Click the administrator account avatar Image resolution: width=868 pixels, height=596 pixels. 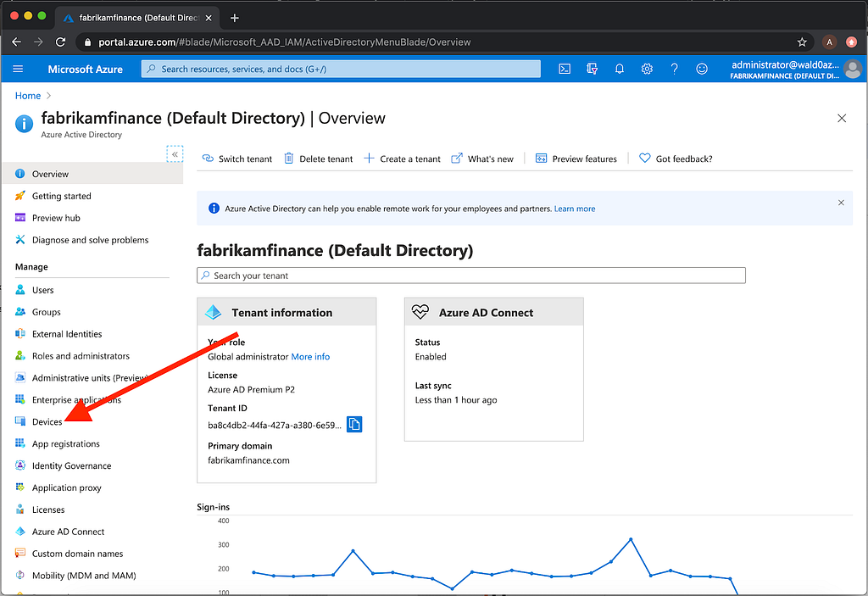[x=853, y=70]
